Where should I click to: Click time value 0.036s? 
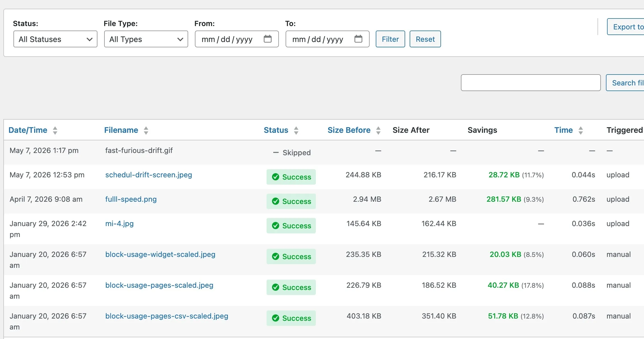click(583, 224)
